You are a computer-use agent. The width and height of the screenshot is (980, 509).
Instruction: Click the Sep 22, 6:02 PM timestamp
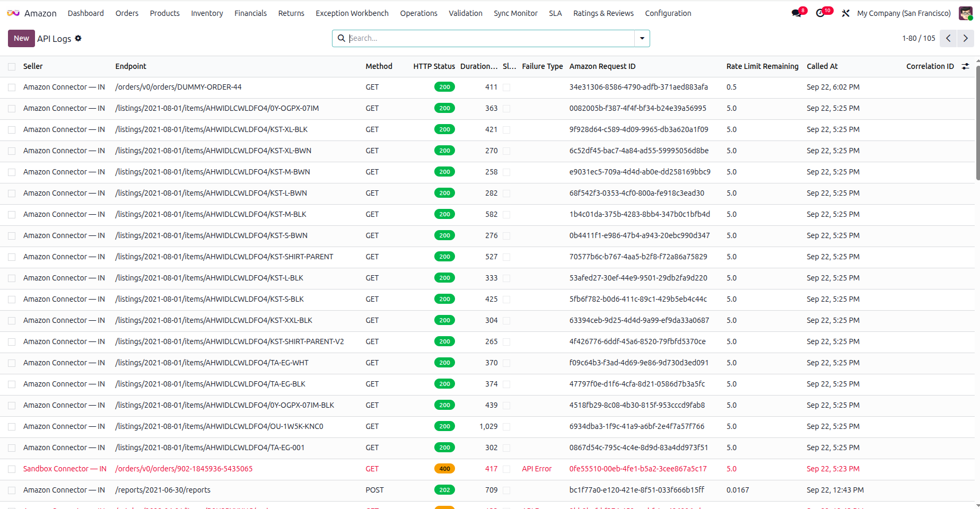pos(833,87)
